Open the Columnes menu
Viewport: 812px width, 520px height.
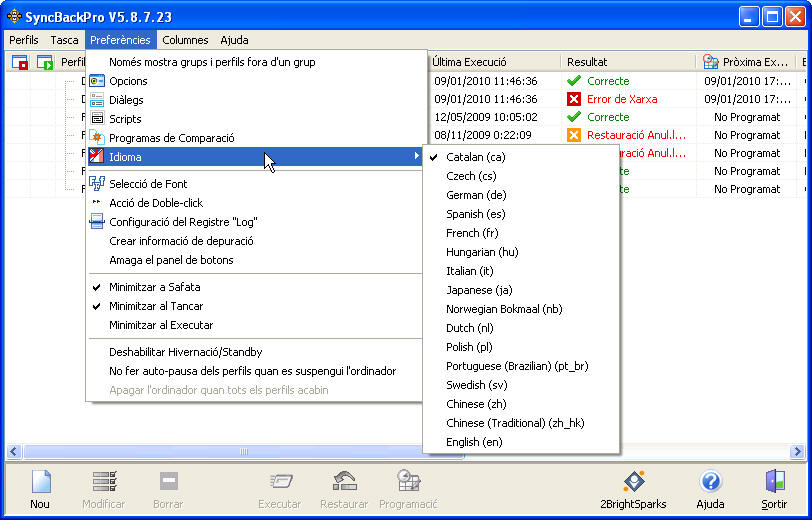[185, 40]
